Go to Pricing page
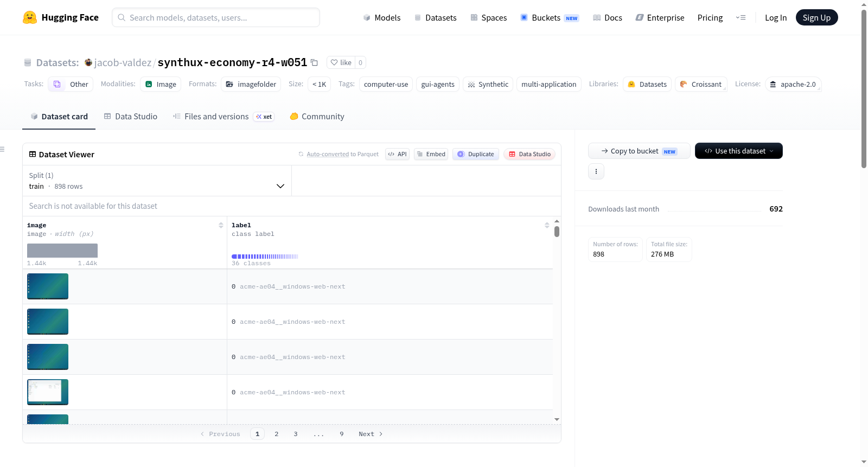 click(710, 17)
